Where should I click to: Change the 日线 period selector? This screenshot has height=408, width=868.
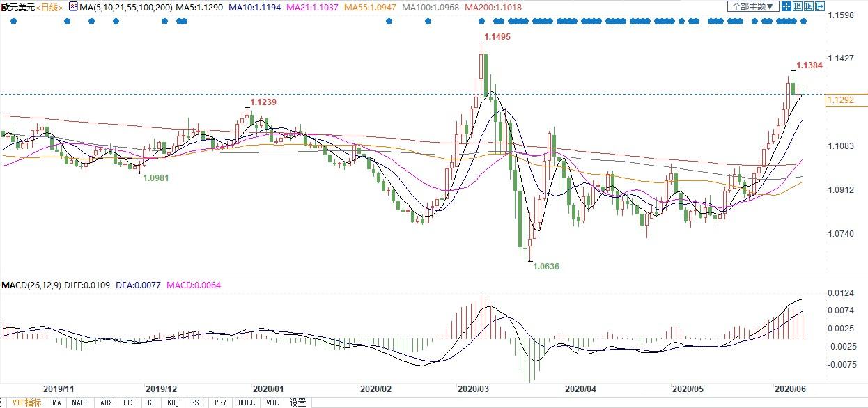tap(49, 7)
